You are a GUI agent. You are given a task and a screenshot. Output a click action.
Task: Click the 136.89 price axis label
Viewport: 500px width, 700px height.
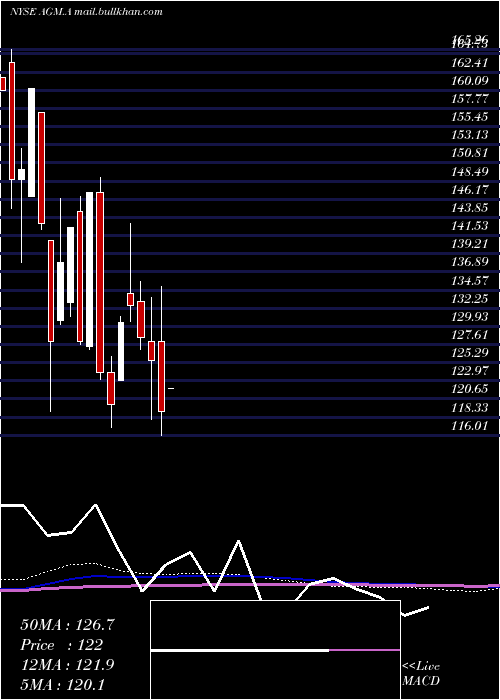(x=470, y=262)
